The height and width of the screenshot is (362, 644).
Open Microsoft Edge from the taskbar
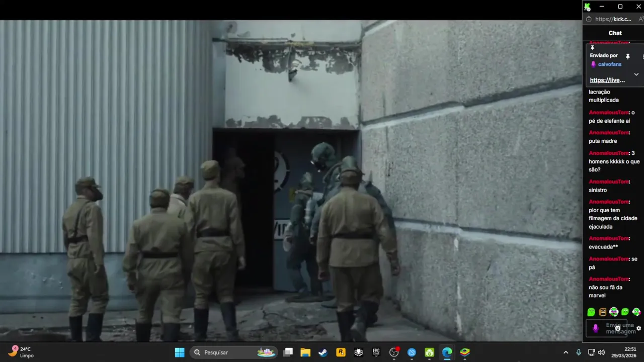447,352
